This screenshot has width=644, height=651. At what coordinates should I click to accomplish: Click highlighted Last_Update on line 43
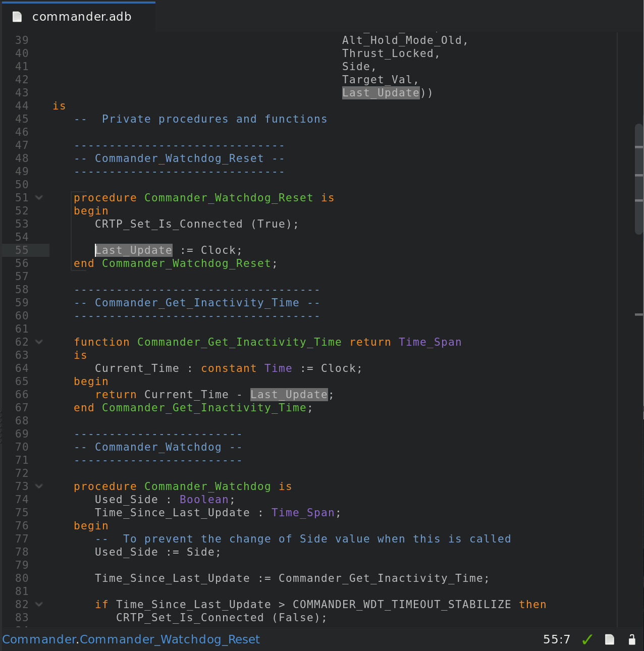381,93
